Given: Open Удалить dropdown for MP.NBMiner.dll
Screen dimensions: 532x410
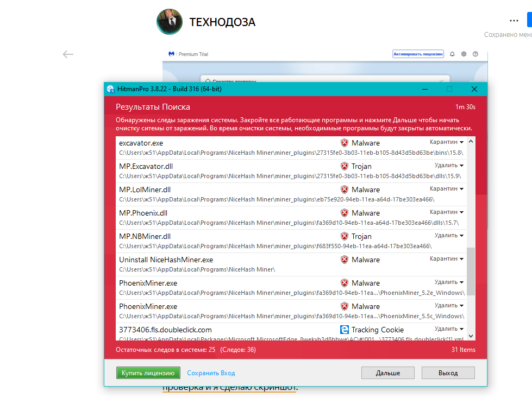Looking at the screenshot, I should [x=449, y=235].
